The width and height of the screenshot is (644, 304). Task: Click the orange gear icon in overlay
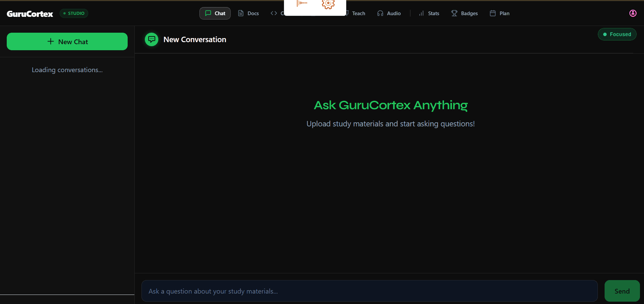[x=328, y=4]
